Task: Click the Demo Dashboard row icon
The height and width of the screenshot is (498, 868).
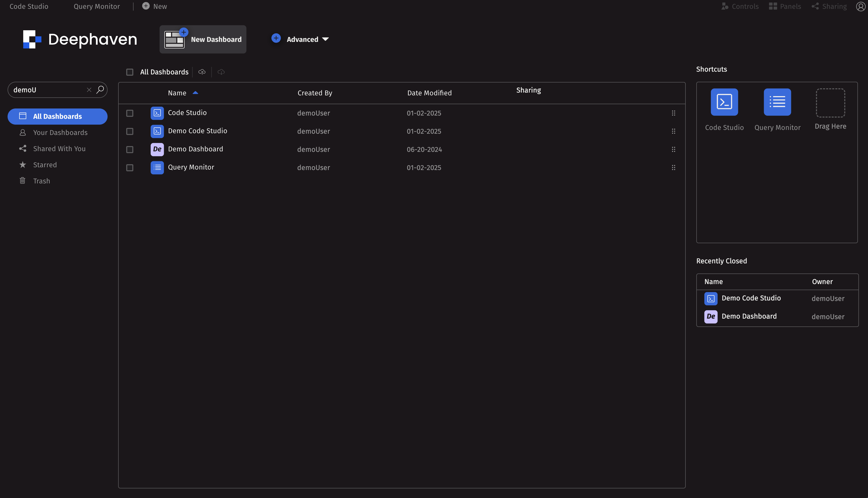Action: tap(157, 149)
